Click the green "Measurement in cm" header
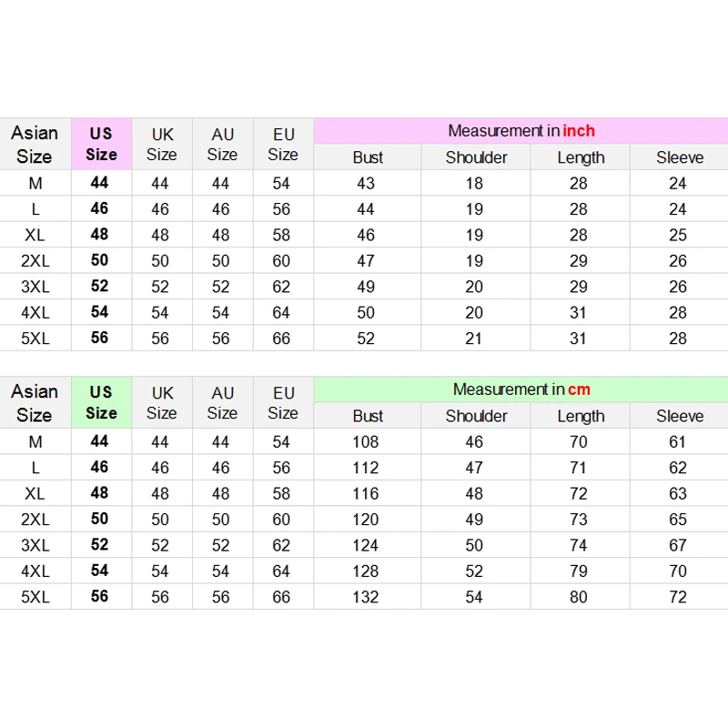The height and width of the screenshot is (728, 728). click(521, 389)
